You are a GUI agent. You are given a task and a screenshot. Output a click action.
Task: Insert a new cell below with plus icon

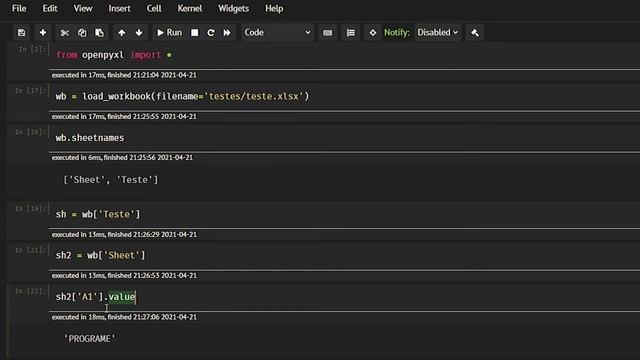click(43, 33)
